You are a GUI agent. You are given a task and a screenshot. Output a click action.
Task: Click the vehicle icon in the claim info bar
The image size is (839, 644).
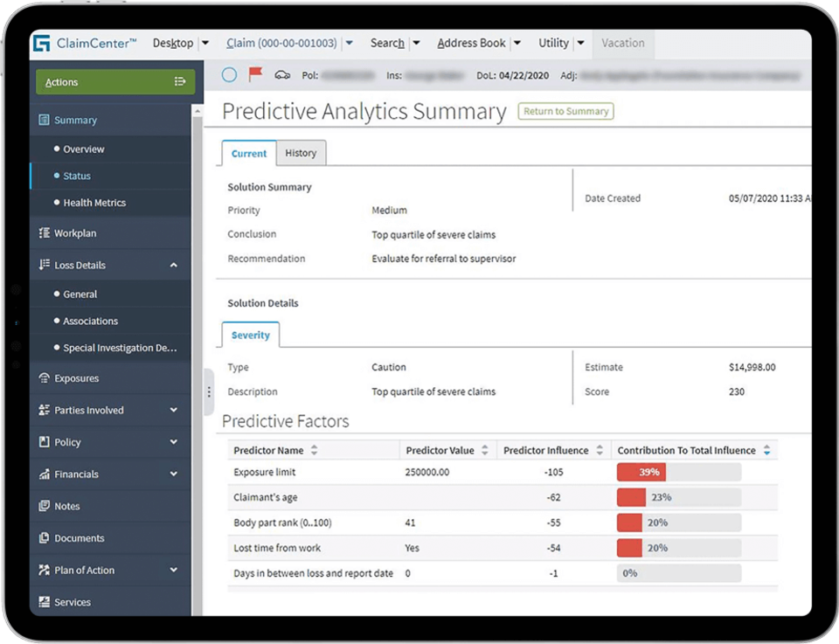[x=282, y=75]
